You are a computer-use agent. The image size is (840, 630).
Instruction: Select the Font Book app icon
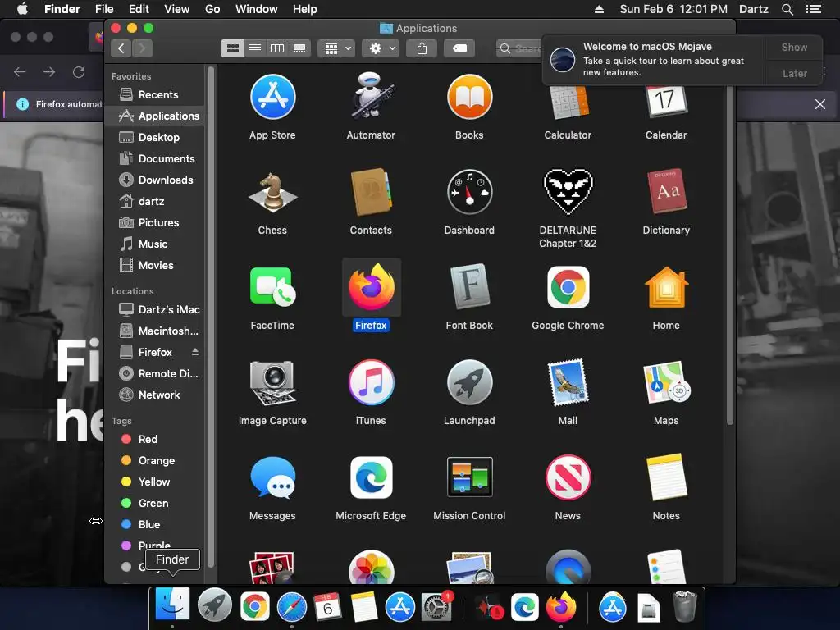coord(469,287)
